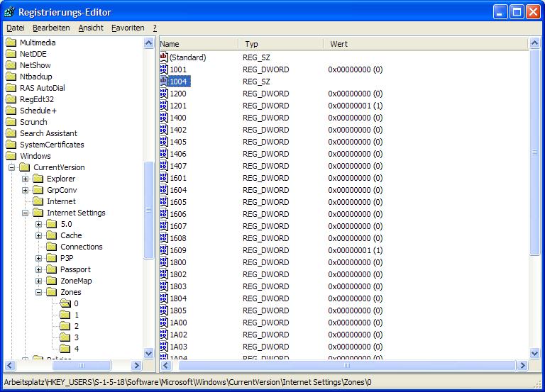Click the registry editor icon in title bar
This screenshot has height=392, width=545.
click(x=10, y=11)
